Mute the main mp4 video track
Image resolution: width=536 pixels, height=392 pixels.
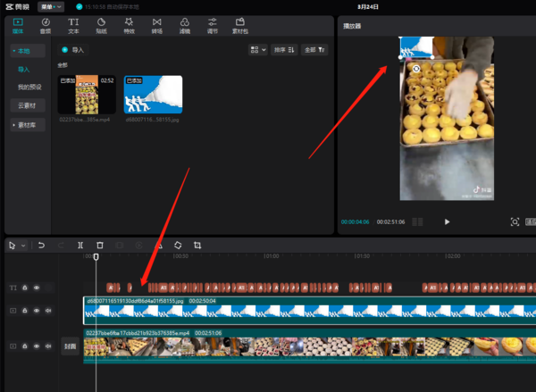point(47,345)
